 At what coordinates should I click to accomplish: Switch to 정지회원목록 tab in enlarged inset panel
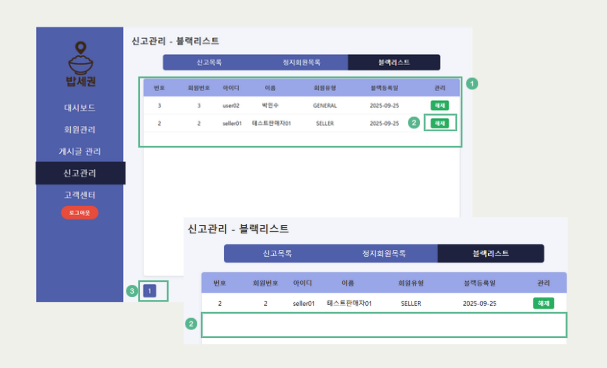coord(384,253)
